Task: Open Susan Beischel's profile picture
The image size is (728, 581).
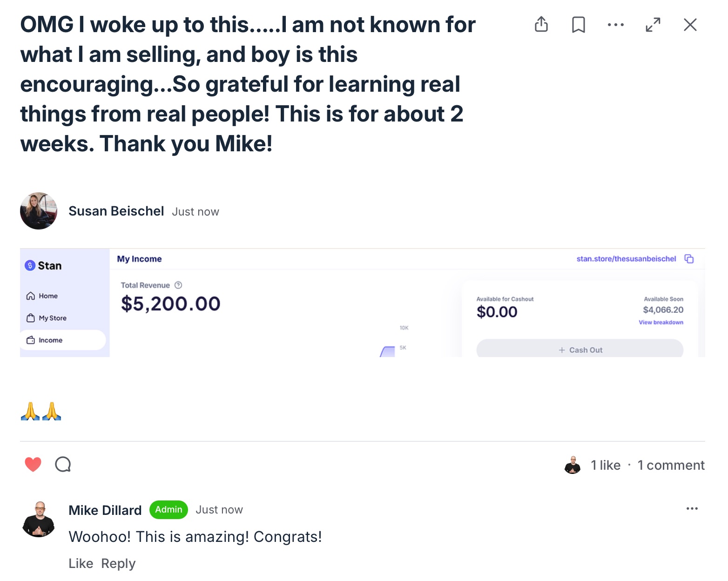Action: [x=39, y=211]
